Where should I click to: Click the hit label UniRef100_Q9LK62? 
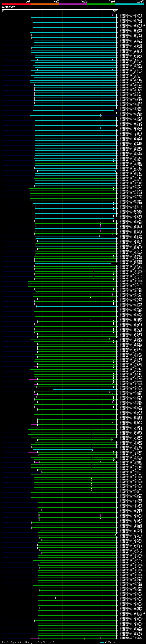pos(131,15)
